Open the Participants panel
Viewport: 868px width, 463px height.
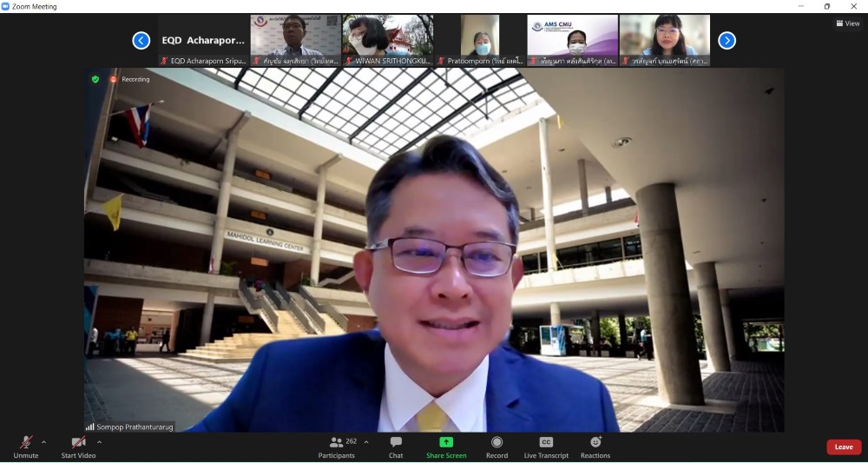coord(337,446)
